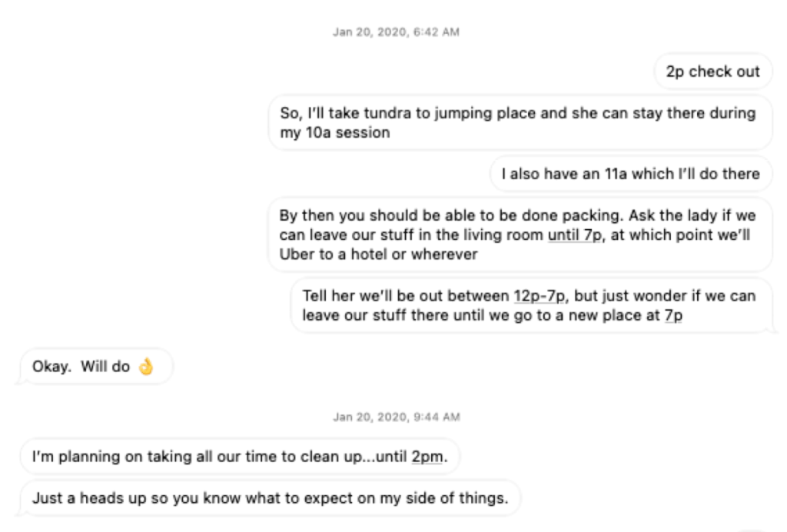Click the "So, I'll take tundra" message

(x=519, y=123)
